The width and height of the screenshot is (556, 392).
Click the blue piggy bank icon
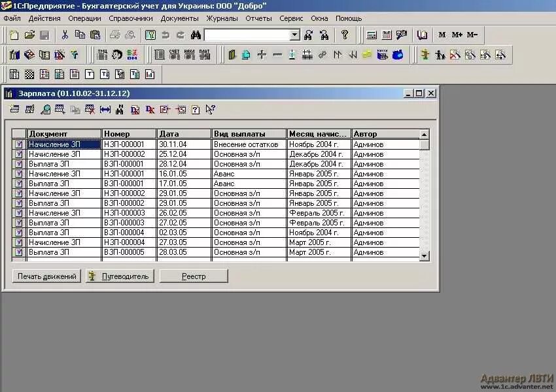(x=398, y=54)
